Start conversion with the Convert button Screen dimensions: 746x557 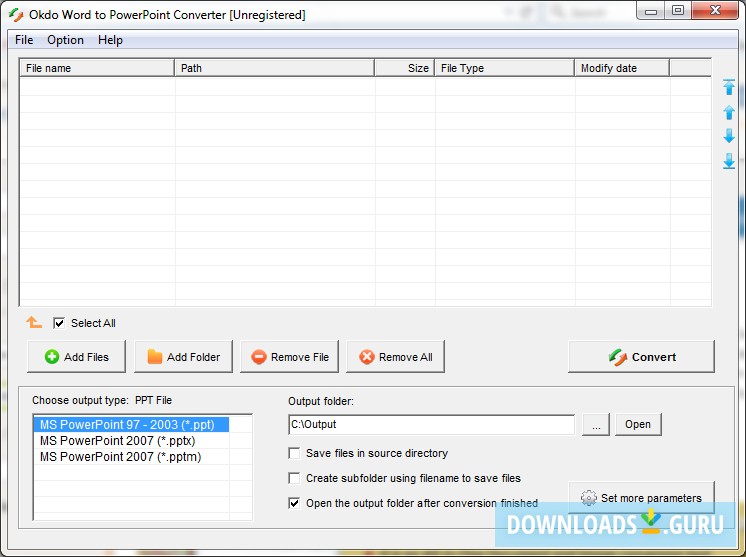[641, 356]
